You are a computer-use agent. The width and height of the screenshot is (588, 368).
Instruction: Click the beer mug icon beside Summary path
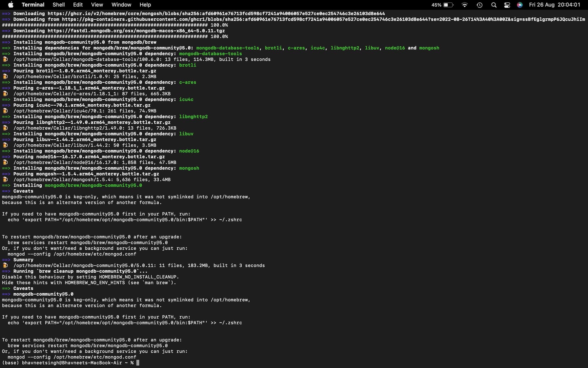pyautogui.click(x=5, y=265)
